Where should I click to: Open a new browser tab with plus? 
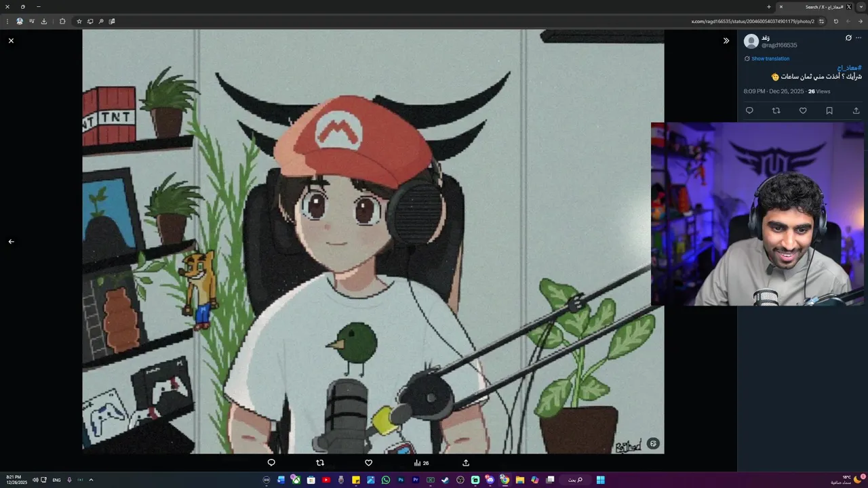click(769, 7)
